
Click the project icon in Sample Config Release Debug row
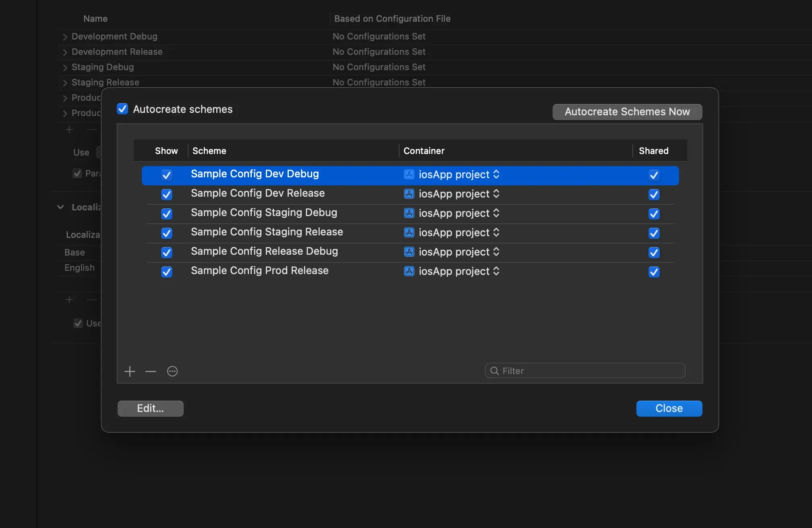point(409,252)
